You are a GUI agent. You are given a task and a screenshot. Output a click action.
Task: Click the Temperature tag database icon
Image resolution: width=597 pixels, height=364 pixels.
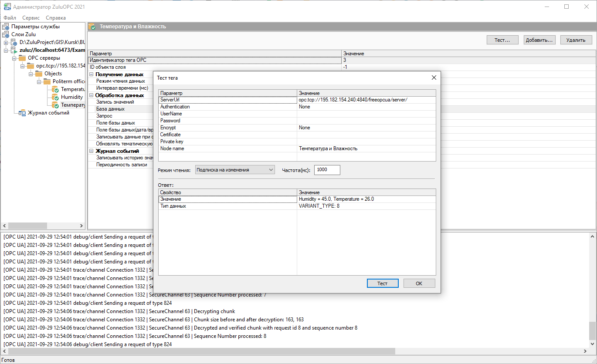pyautogui.click(x=55, y=89)
